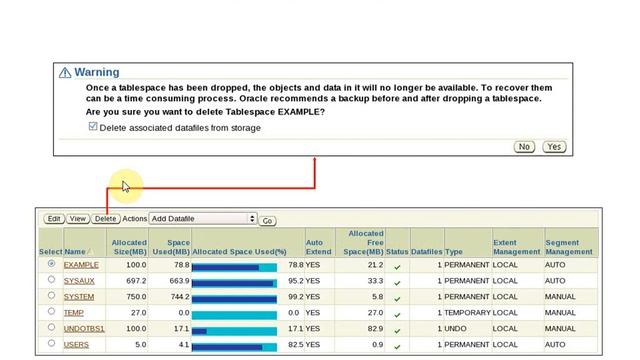Screen dimensions: 640x360
Task: Sort by Segment Management column header
Action: pos(569,247)
